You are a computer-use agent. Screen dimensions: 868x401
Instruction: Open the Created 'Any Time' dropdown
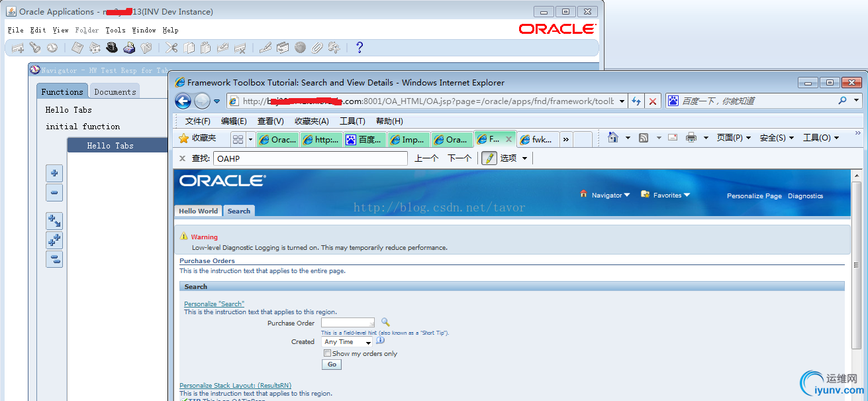348,342
